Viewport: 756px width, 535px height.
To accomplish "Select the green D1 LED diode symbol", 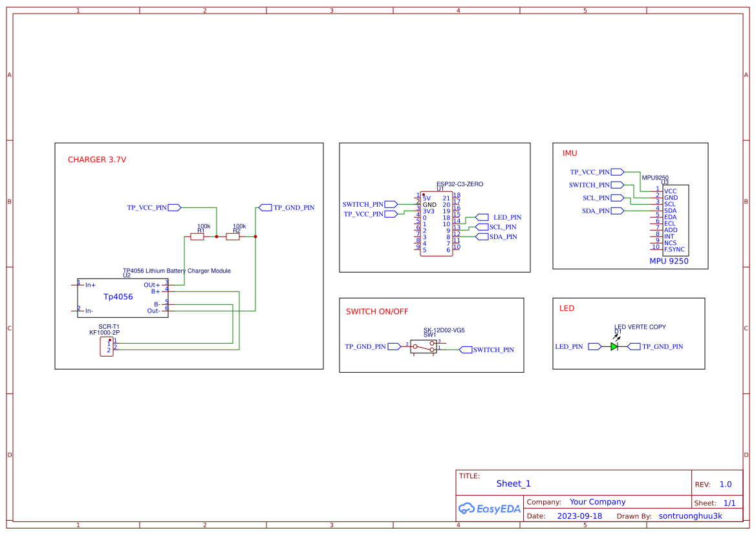I will pyautogui.click(x=614, y=347).
